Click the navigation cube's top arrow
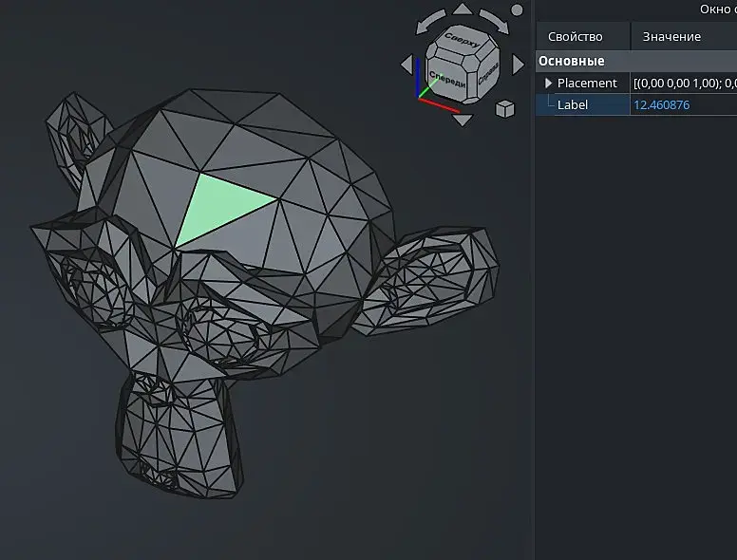Viewport: 737px width, 560px height. point(463,9)
